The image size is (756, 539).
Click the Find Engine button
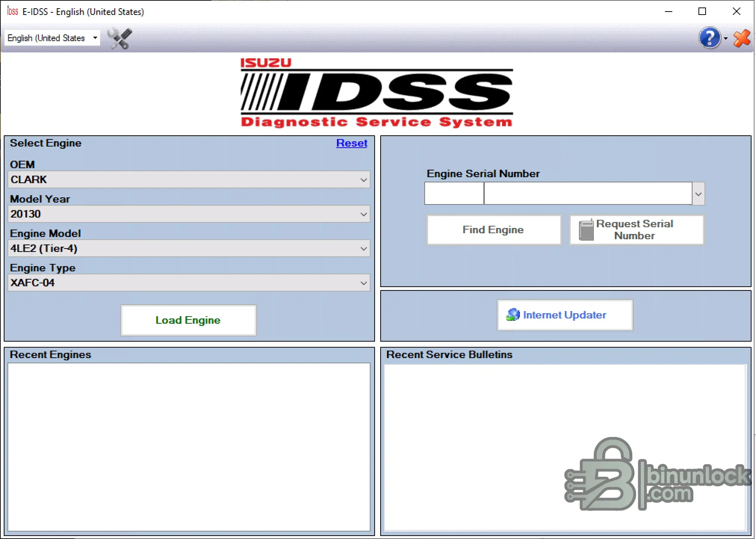(x=494, y=230)
